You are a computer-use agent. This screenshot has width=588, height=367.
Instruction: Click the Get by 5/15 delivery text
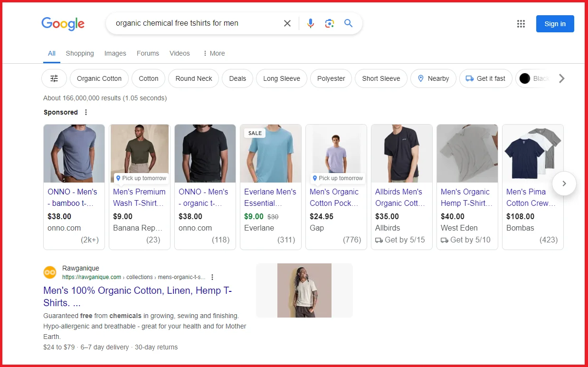pyautogui.click(x=400, y=240)
